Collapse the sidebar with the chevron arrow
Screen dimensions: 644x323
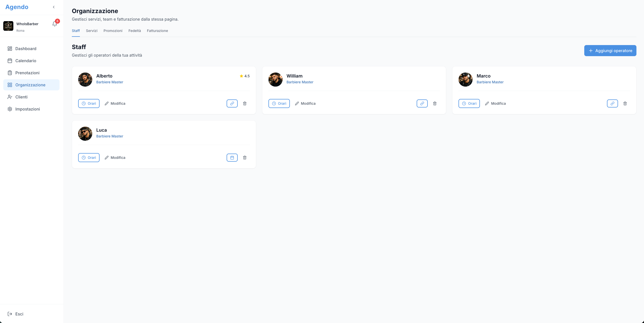coord(54,7)
